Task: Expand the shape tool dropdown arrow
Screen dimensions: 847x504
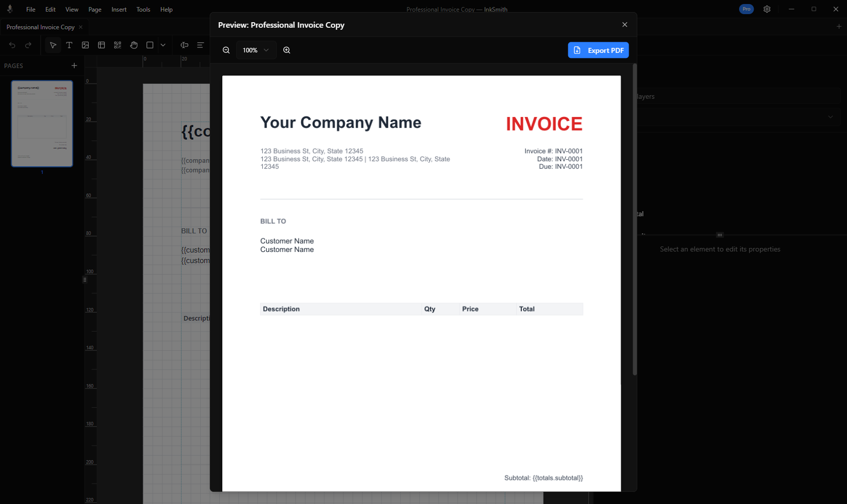Action: point(163,45)
